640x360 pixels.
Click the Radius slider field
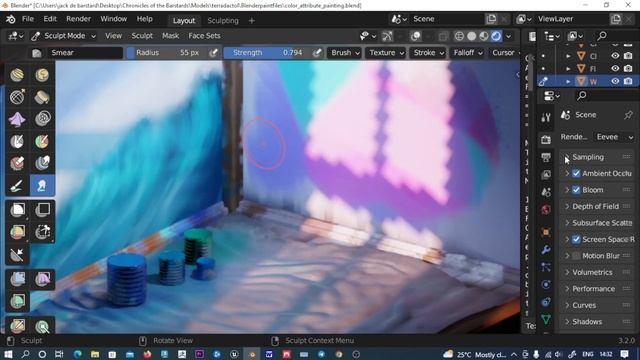(x=167, y=53)
